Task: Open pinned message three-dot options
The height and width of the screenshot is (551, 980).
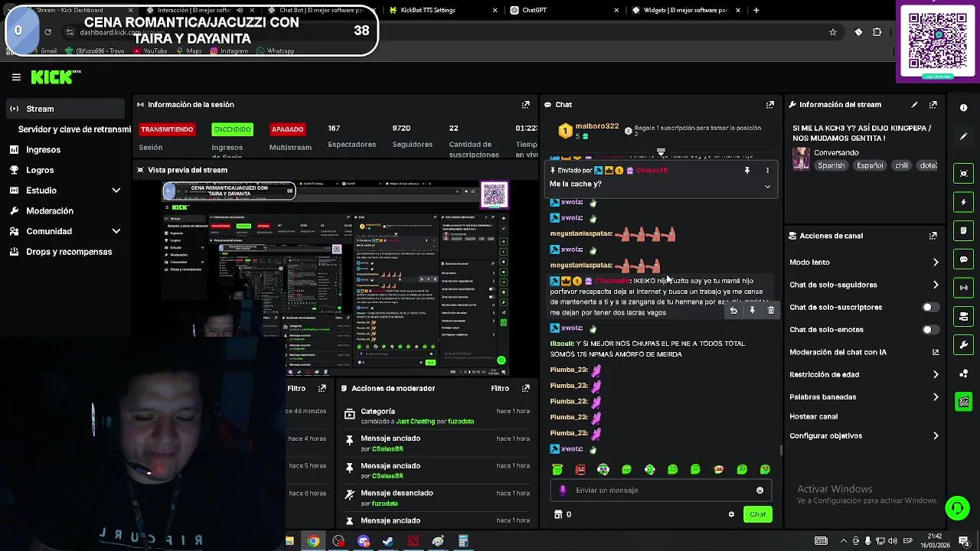Action: pos(767,171)
